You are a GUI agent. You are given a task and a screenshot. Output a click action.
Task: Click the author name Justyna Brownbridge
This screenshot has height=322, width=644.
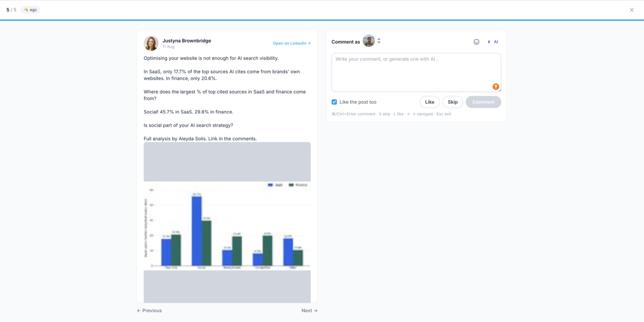pyautogui.click(x=187, y=40)
